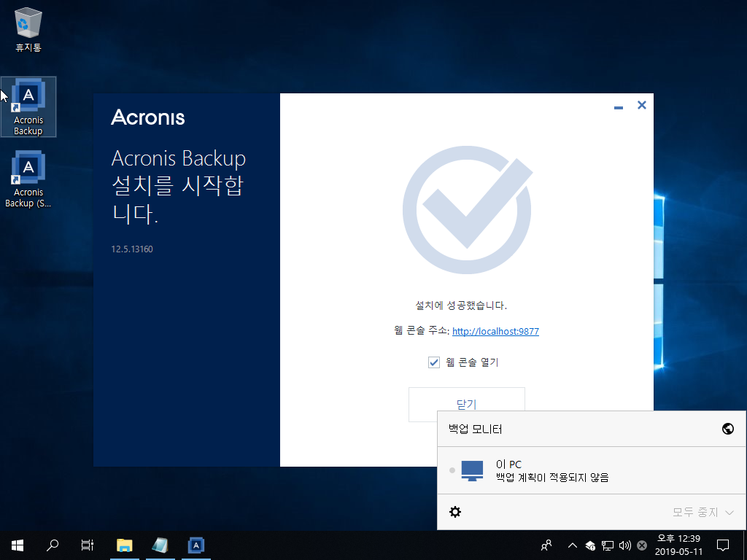Open web console via globe icon in Backup Monitor
The width and height of the screenshot is (747, 560).
pyautogui.click(x=727, y=429)
